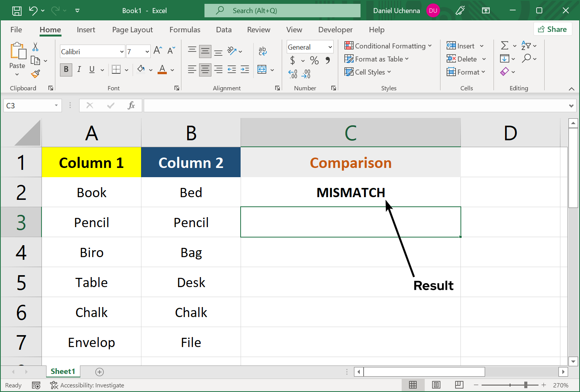Click the Format Painter brush icon
The width and height of the screenshot is (580, 392).
pyautogui.click(x=36, y=73)
